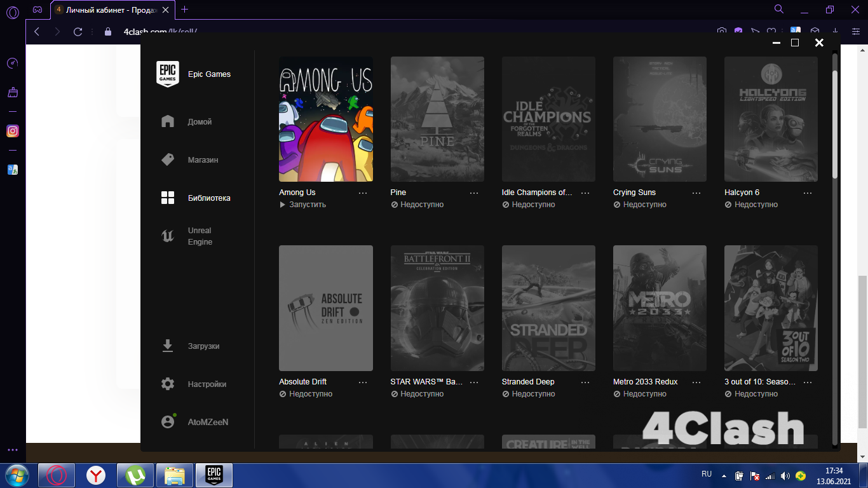Click the price tag icon beside Магазин
Image resolution: width=868 pixels, height=488 pixels.
point(168,159)
